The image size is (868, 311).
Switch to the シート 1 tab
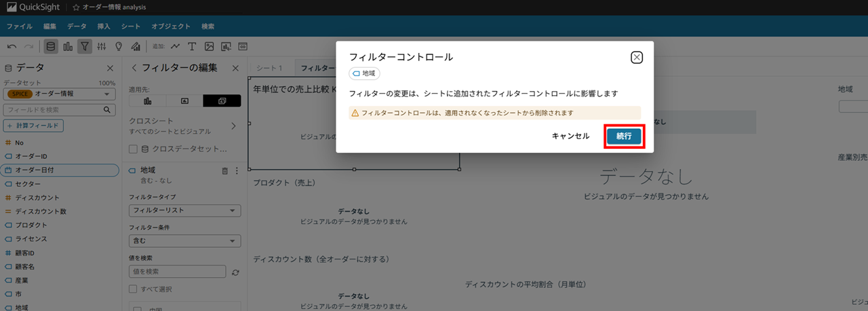click(x=269, y=68)
